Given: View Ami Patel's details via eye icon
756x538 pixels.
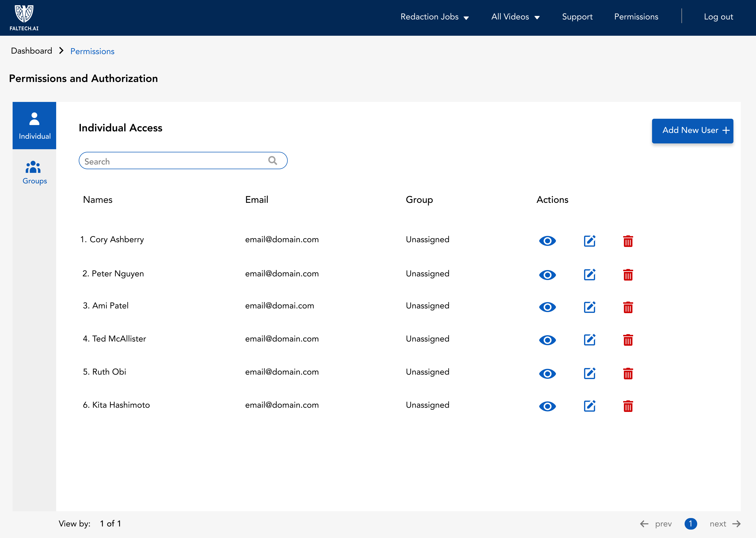Looking at the screenshot, I should point(547,307).
